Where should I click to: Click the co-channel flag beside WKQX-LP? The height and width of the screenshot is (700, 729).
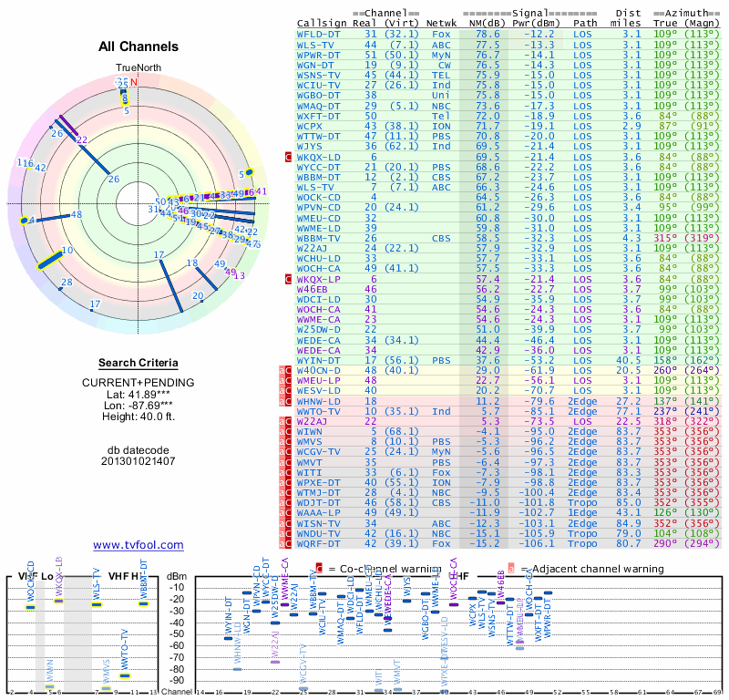coord(288,279)
